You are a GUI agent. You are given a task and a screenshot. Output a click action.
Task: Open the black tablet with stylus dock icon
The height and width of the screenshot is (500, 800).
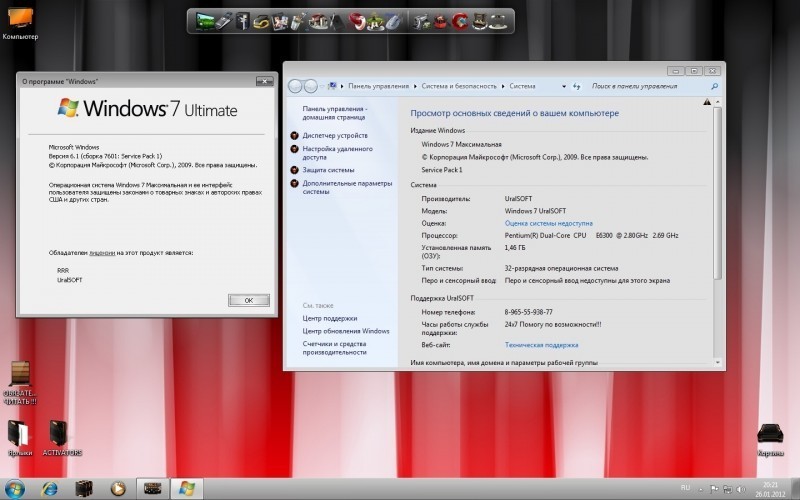[x=337, y=22]
